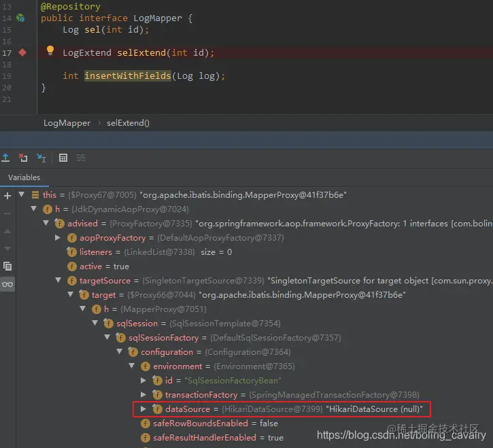Click "HikariDataSource (null)" value text
This screenshot has width=493, height=448.
[375, 409]
